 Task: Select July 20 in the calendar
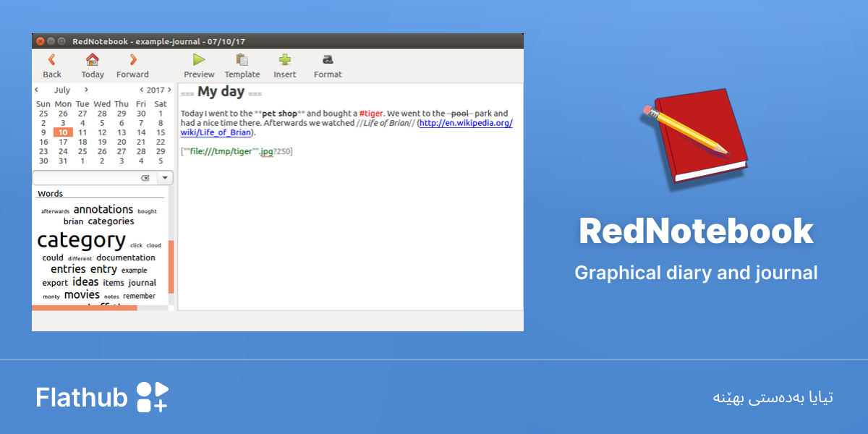click(122, 142)
